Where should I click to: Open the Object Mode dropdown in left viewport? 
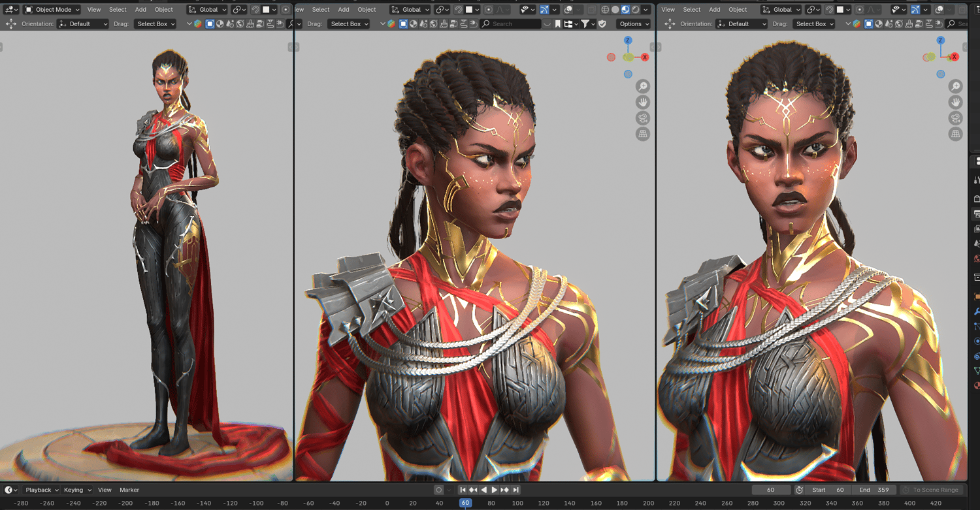[x=52, y=10]
